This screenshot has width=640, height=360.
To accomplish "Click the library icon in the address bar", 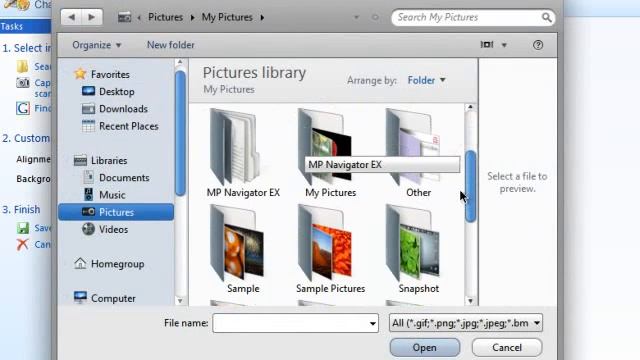I will point(124,18).
